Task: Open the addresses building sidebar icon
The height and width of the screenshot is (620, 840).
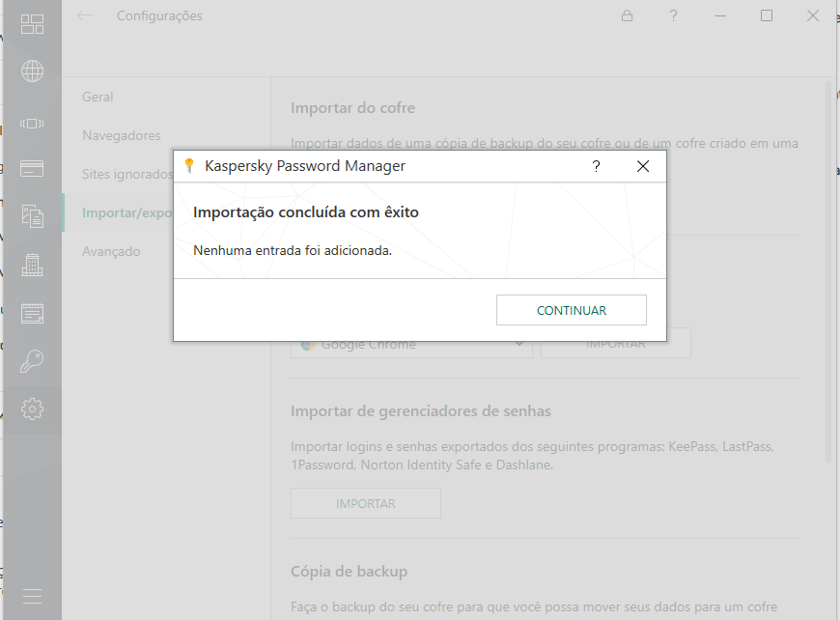Action: [32, 265]
